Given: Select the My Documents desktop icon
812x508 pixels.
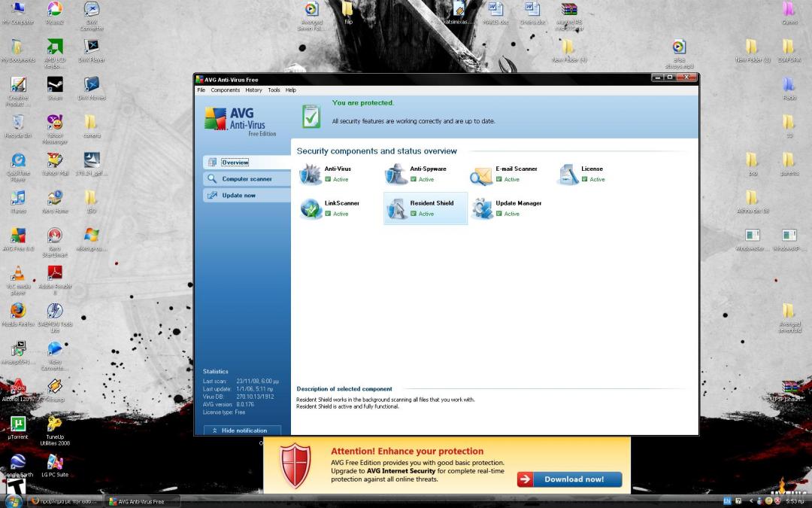Looking at the screenshot, I should (17, 50).
